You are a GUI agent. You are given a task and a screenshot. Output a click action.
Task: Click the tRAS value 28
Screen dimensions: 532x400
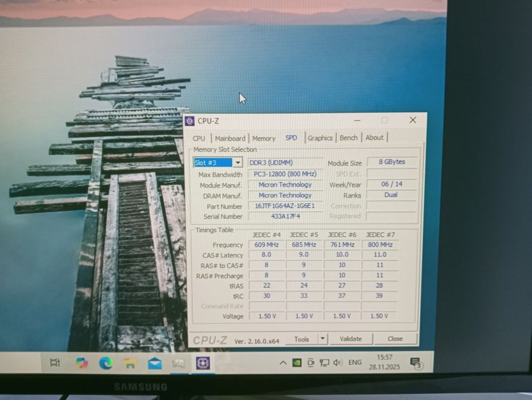tap(379, 286)
